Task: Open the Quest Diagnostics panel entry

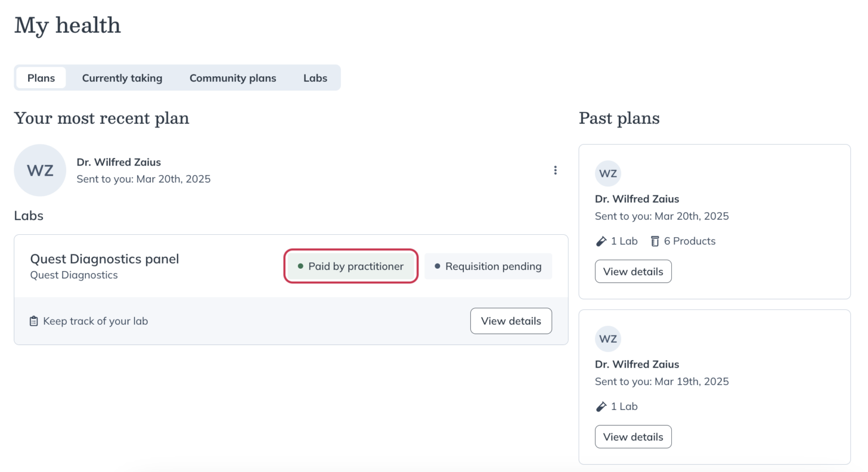Action: coord(104,259)
